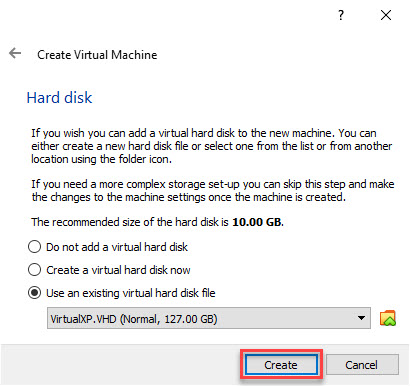Expand the VirtualXP.VHD disk dropdown arrow
The image size is (410, 386).
[x=361, y=318]
